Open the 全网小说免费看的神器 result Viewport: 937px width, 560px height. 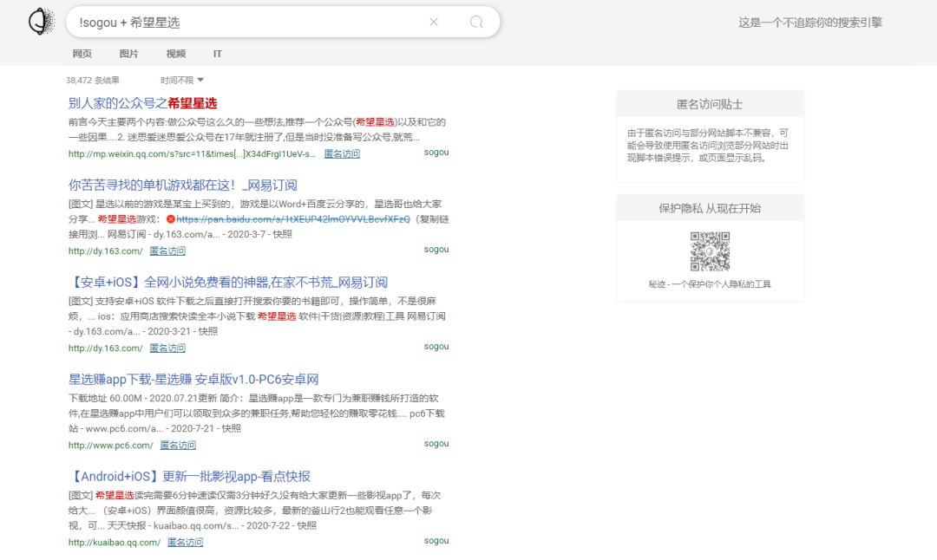click(x=227, y=282)
